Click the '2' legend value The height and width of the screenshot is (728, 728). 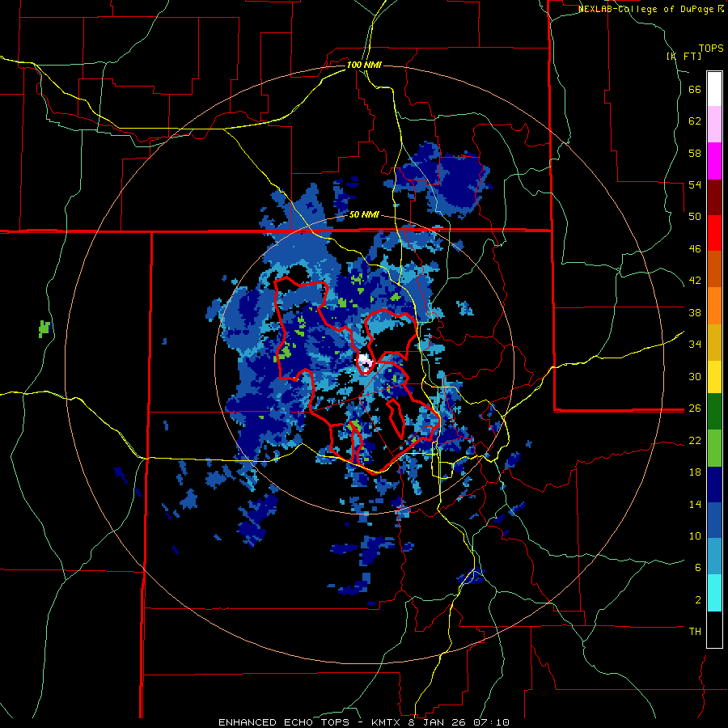[x=698, y=599]
